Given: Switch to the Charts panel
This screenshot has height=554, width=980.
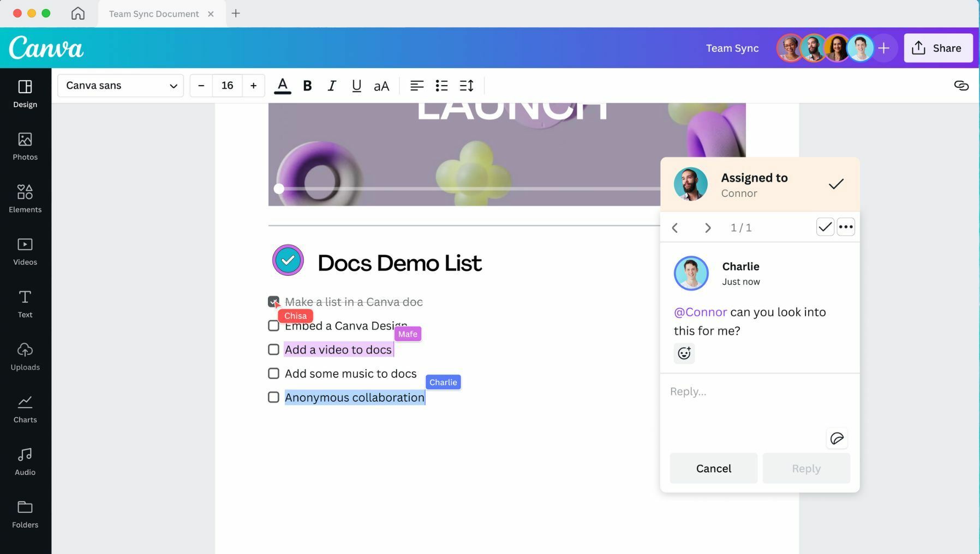Looking at the screenshot, I should pyautogui.click(x=25, y=408).
